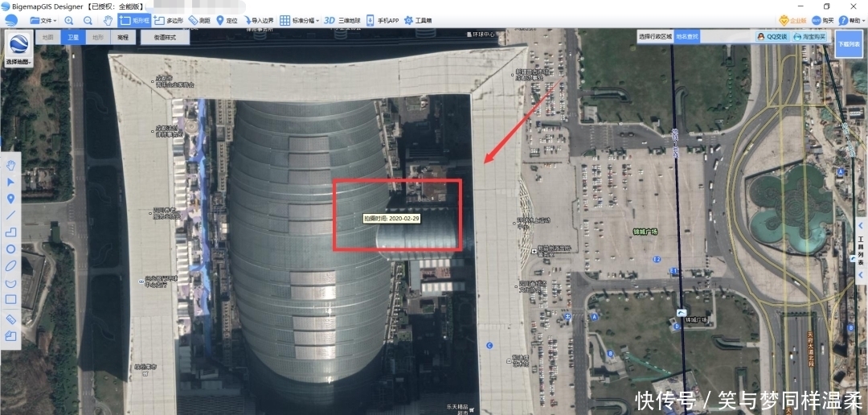Click the lower collapse chevron on the right edge
This screenshot has height=415, width=868.
pos(861,275)
